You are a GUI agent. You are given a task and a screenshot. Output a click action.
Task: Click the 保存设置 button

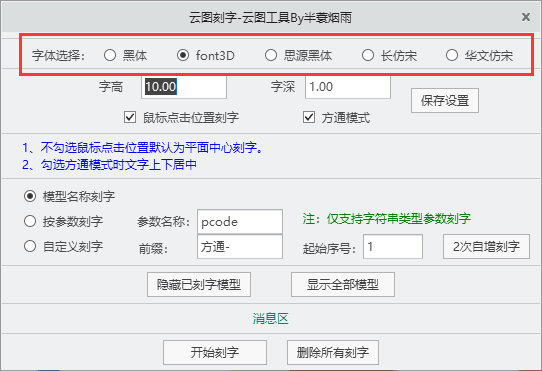coord(445,101)
